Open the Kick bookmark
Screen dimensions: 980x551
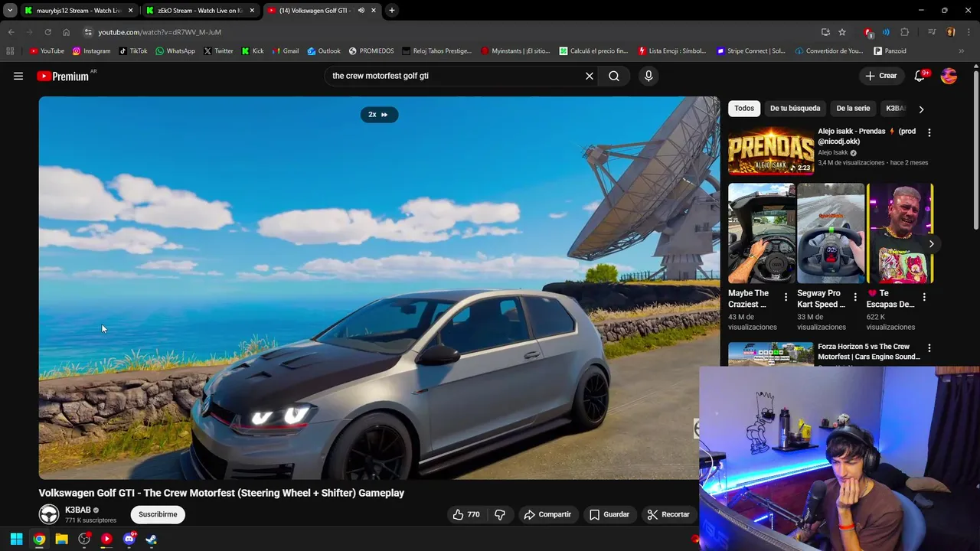(253, 51)
